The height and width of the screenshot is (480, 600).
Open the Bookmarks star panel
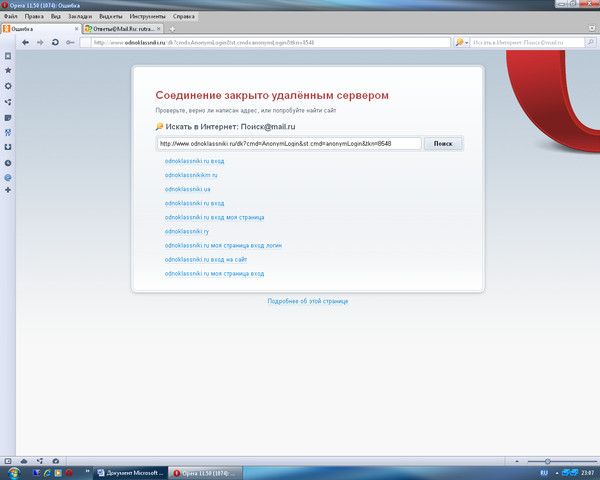pyautogui.click(x=8, y=70)
